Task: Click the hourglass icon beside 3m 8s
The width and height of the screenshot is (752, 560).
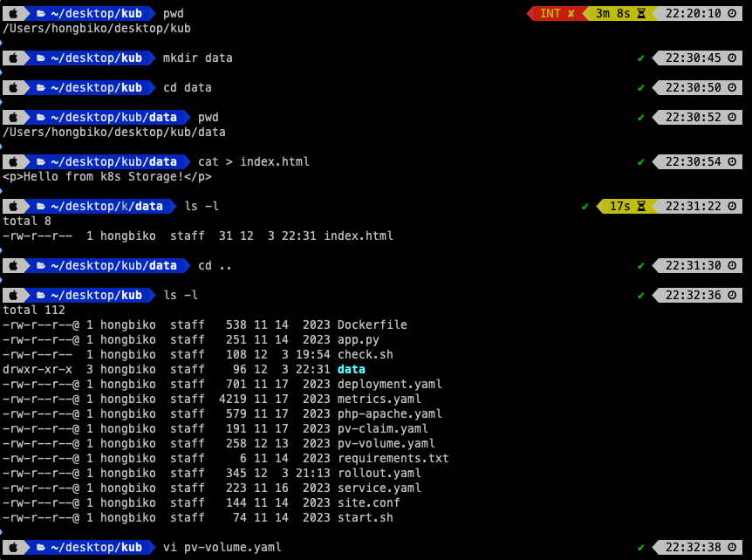Action: [641, 13]
